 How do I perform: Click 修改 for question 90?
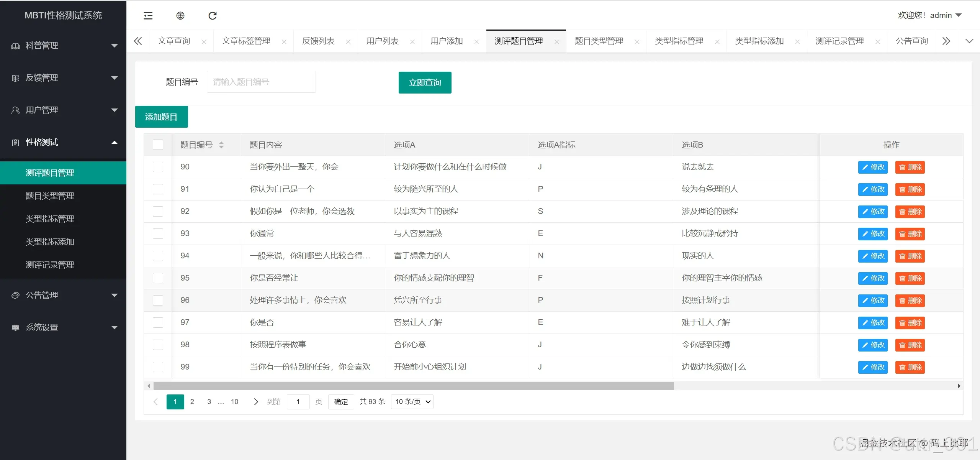(x=873, y=167)
